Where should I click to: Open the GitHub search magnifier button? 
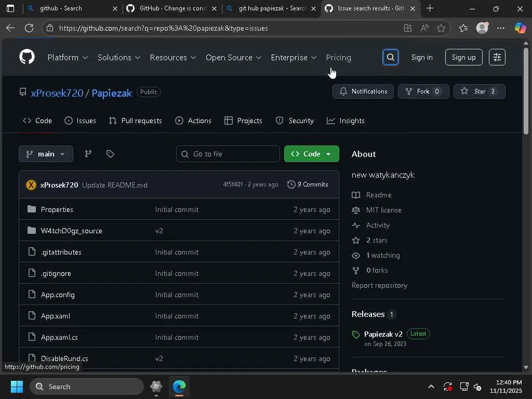click(x=390, y=57)
